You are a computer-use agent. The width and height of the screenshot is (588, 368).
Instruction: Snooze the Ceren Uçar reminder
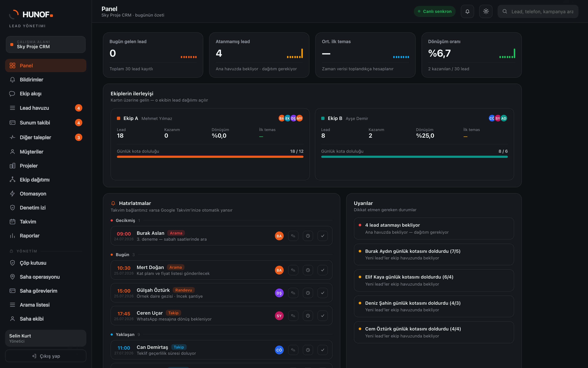pyautogui.click(x=308, y=316)
